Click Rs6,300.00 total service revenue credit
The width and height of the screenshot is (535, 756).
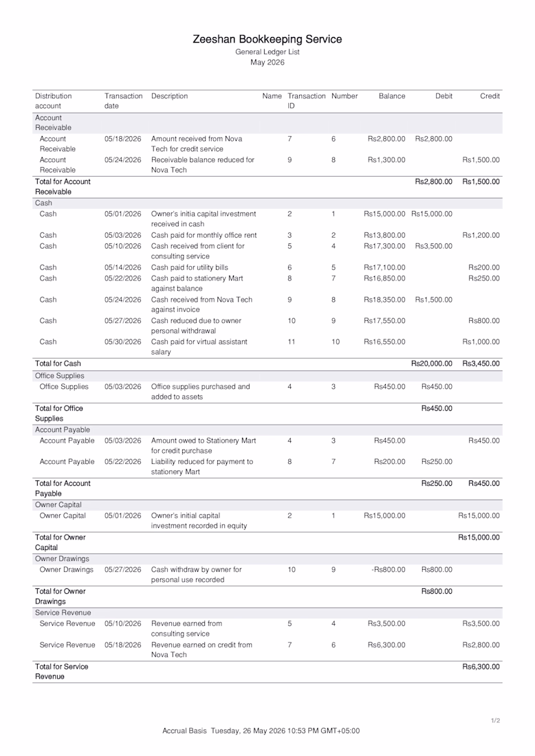[481, 667]
